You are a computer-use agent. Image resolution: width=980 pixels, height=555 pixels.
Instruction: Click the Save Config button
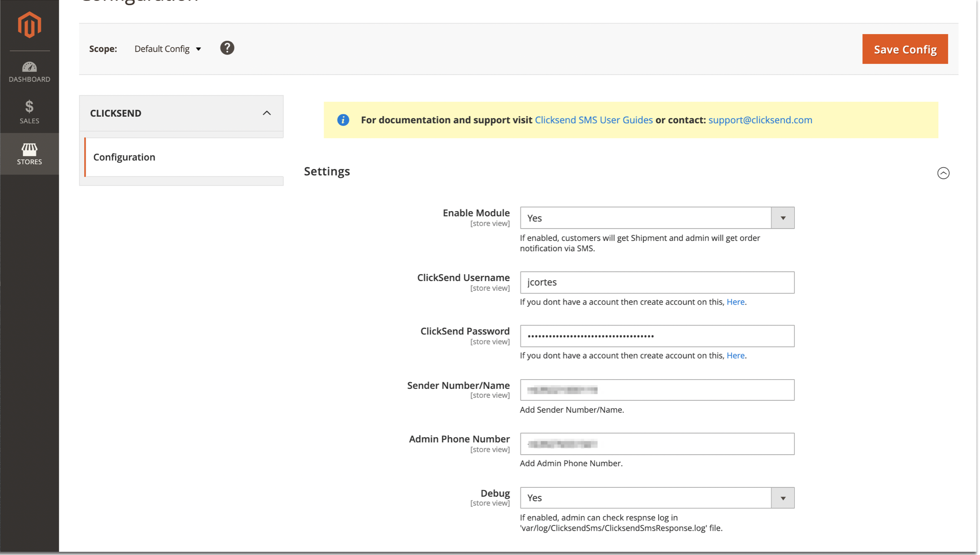pos(905,49)
